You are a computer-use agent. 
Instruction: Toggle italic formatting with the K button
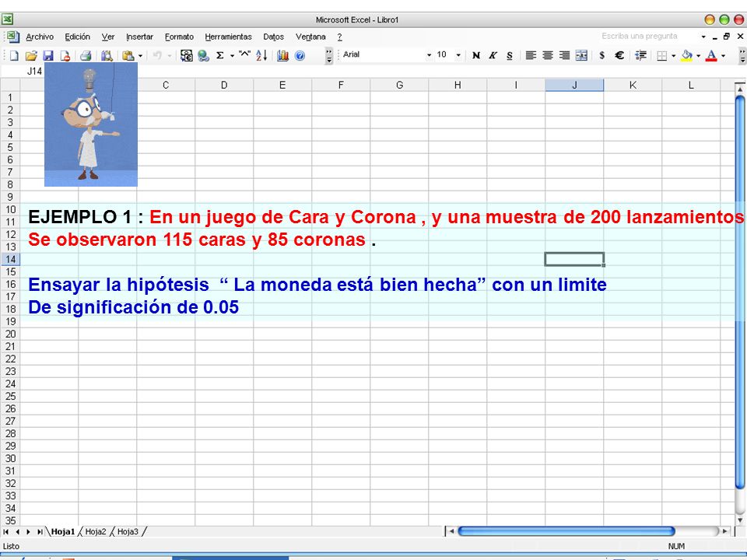493,55
